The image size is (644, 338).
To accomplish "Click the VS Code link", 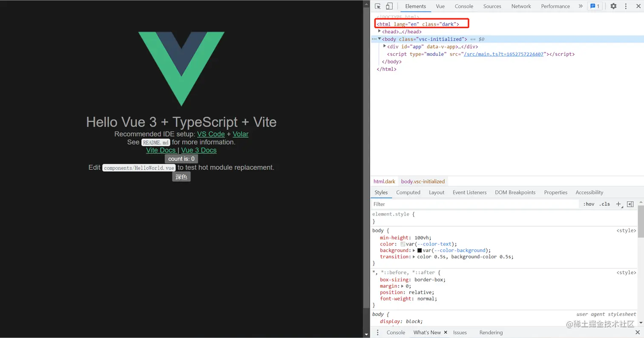I will [211, 134].
